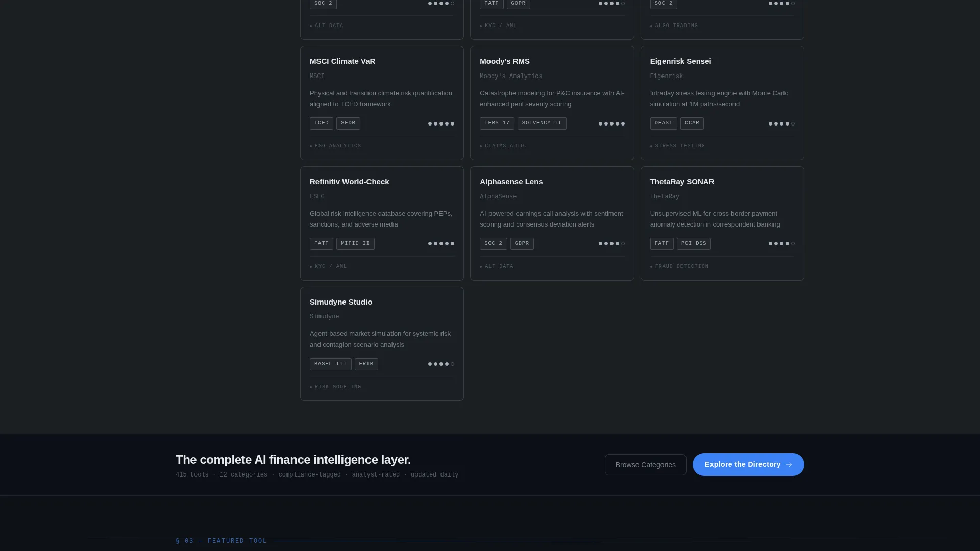Screen dimensions: 980x551
Task: Click the LSEG vendor name
Action: coord(317,197)
